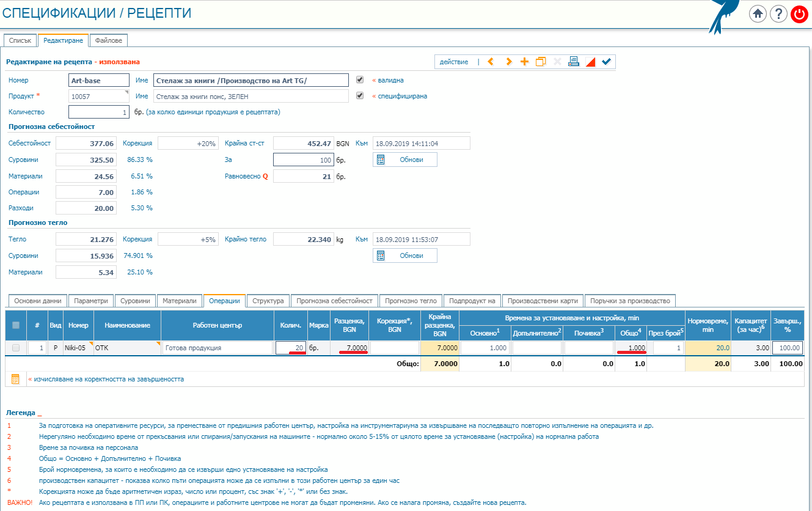Click Равновесно Q value 21
812x511 pixels.
click(x=303, y=176)
